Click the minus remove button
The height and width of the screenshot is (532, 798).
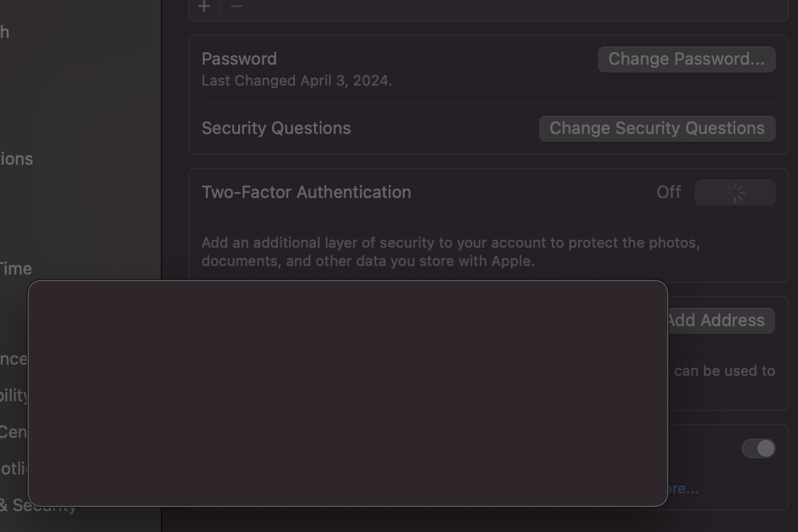click(237, 7)
